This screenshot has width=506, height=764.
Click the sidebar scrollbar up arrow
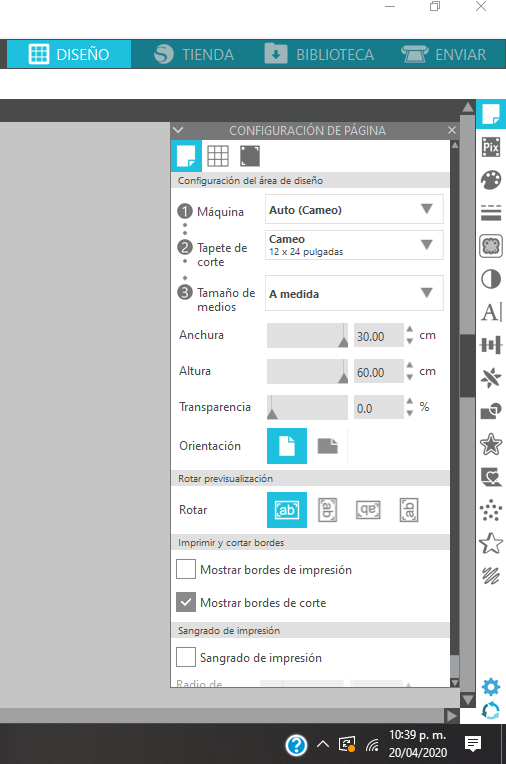[468, 107]
